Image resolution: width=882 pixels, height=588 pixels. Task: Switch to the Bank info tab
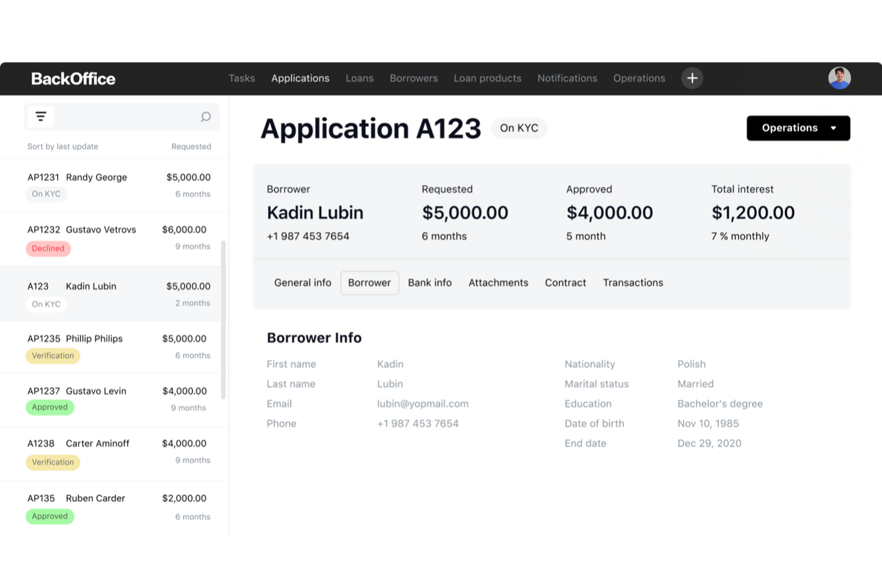430,282
